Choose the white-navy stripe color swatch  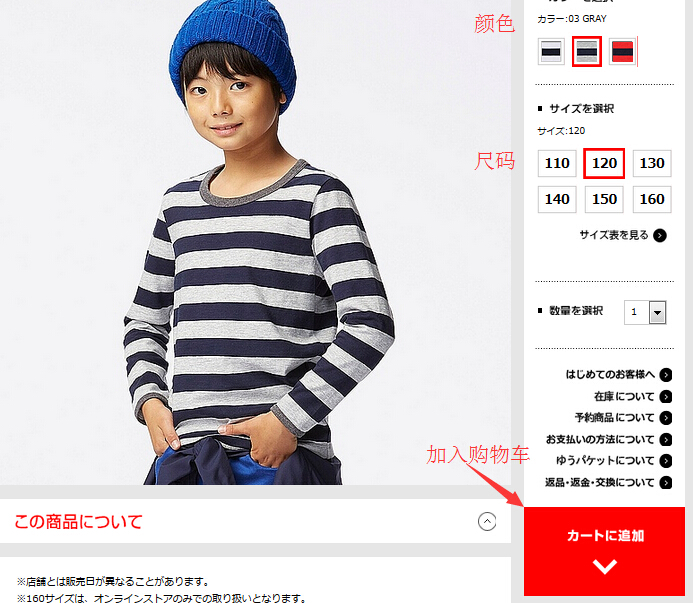click(x=551, y=52)
